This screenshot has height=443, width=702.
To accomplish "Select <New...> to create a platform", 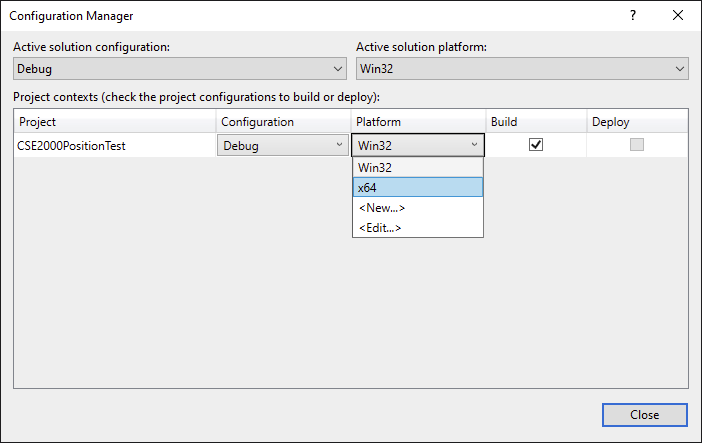I will [x=417, y=208].
